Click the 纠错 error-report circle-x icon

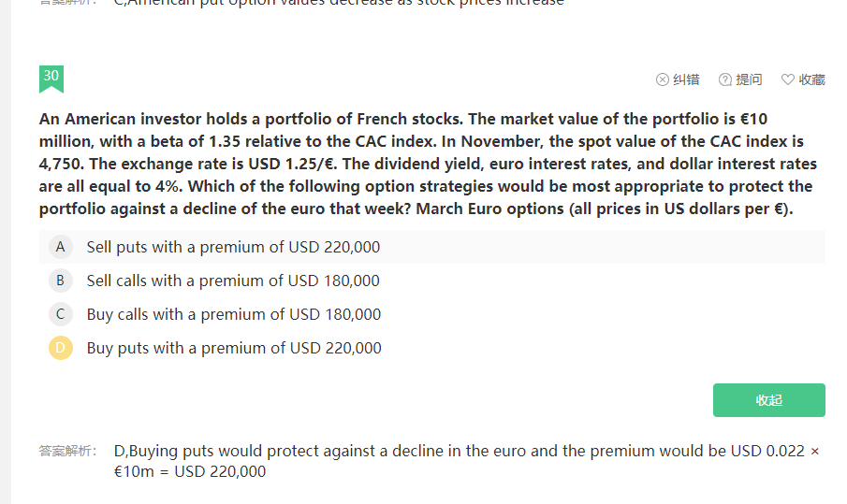[x=663, y=79]
